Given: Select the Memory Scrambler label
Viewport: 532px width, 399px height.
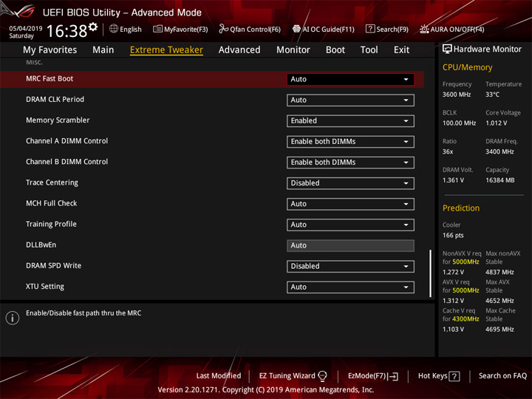Looking at the screenshot, I should tap(58, 120).
